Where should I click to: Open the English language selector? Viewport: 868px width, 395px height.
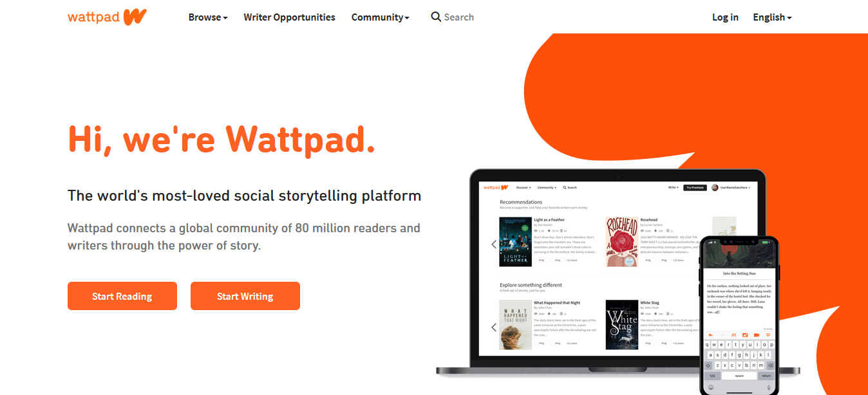[x=773, y=17]
